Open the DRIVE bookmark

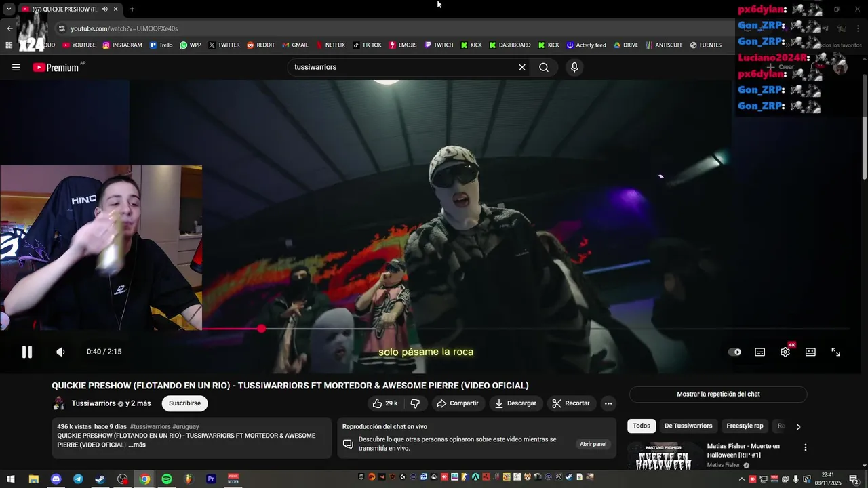point(626,45)
